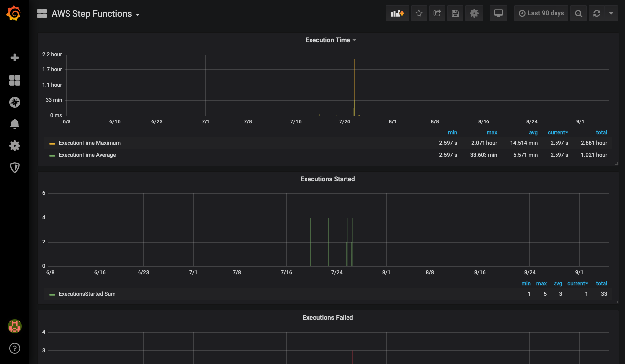Grab Execution Time panel corner handle
This screenshot has height=364, width=625.
616,163
